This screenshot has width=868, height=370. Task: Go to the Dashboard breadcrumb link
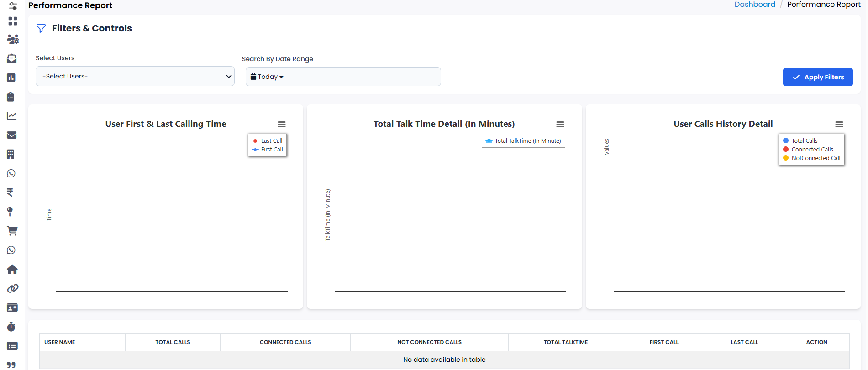(755, 5)
